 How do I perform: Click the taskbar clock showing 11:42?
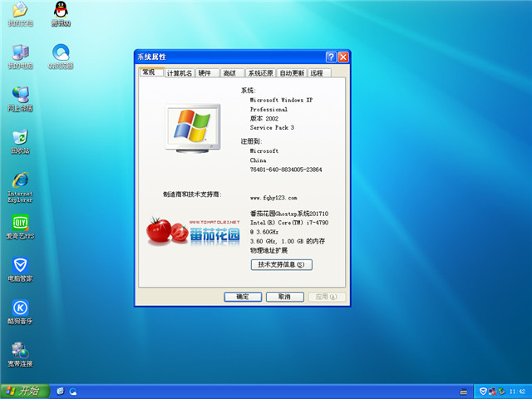[x=517, y=392]
